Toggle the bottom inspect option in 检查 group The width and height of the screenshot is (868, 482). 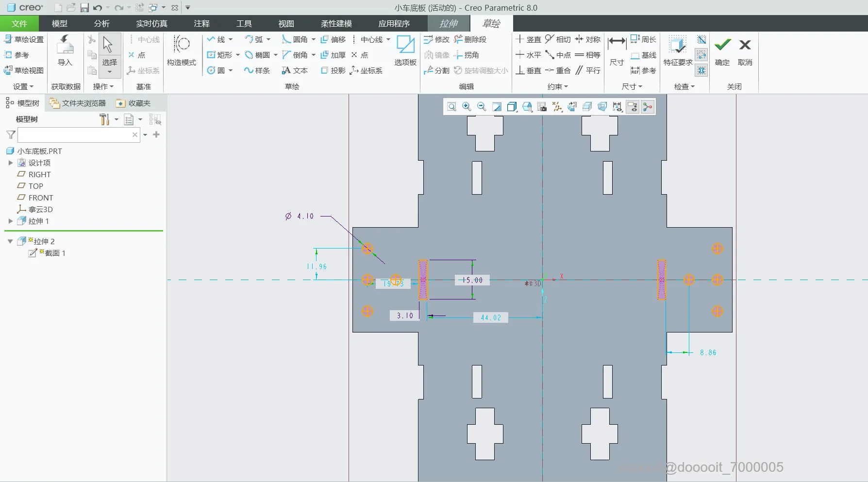[701, 70]
